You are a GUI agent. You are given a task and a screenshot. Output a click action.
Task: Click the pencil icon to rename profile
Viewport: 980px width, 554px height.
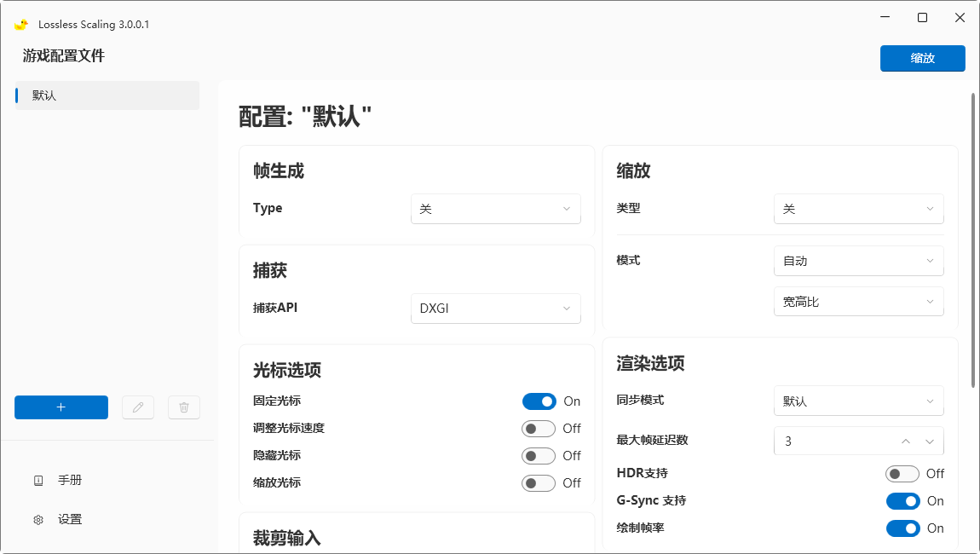click(x=138, y=407)
